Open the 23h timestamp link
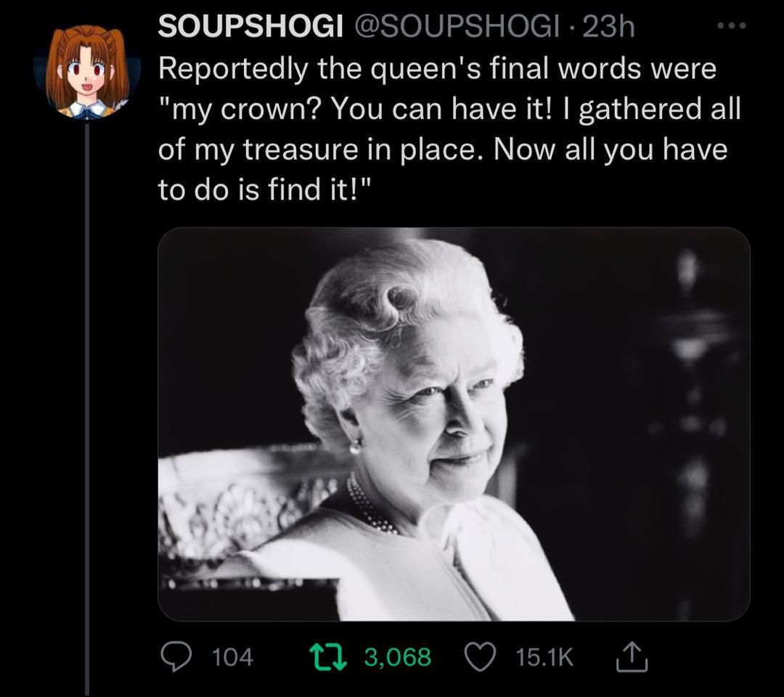Screen dimensions: 784x697 tap(608, 25)
